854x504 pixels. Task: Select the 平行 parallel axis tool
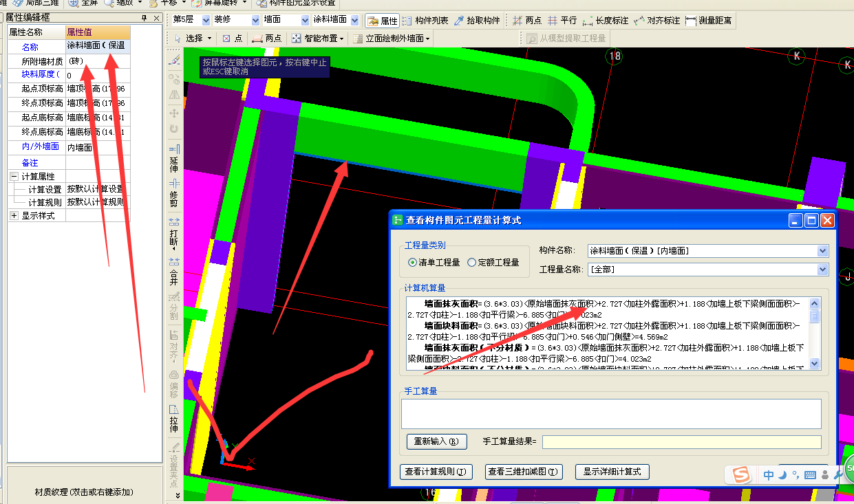point(562,21)
